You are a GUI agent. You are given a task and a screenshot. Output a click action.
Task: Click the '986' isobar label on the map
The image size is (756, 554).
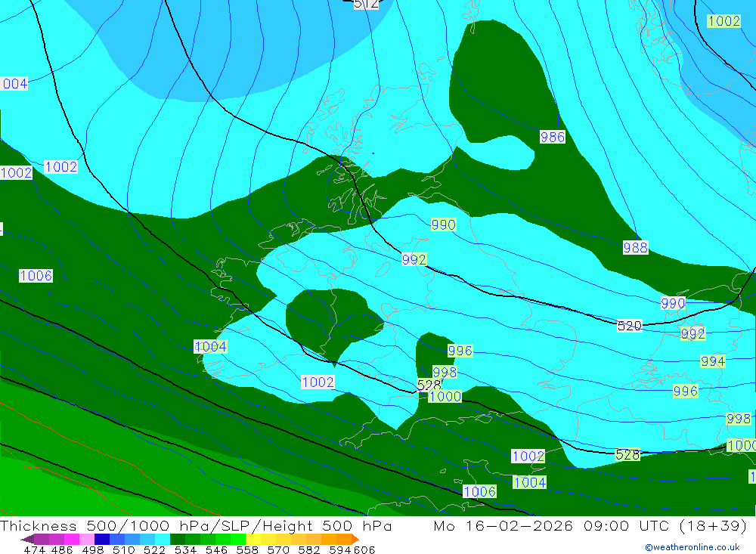point(552,138)
